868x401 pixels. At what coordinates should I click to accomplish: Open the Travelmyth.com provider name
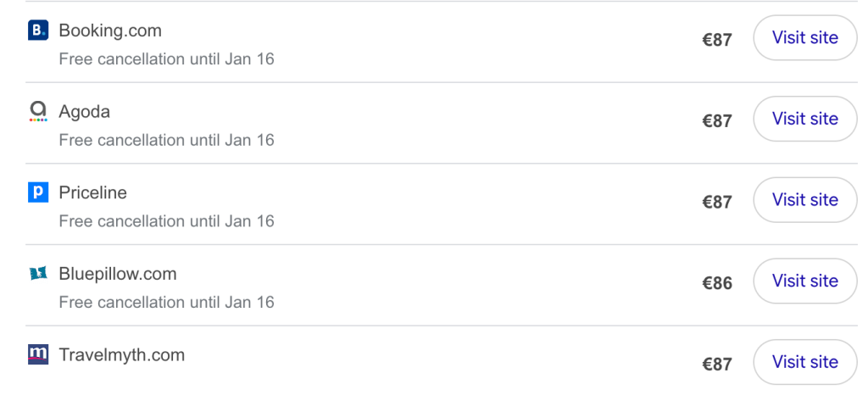122,355
